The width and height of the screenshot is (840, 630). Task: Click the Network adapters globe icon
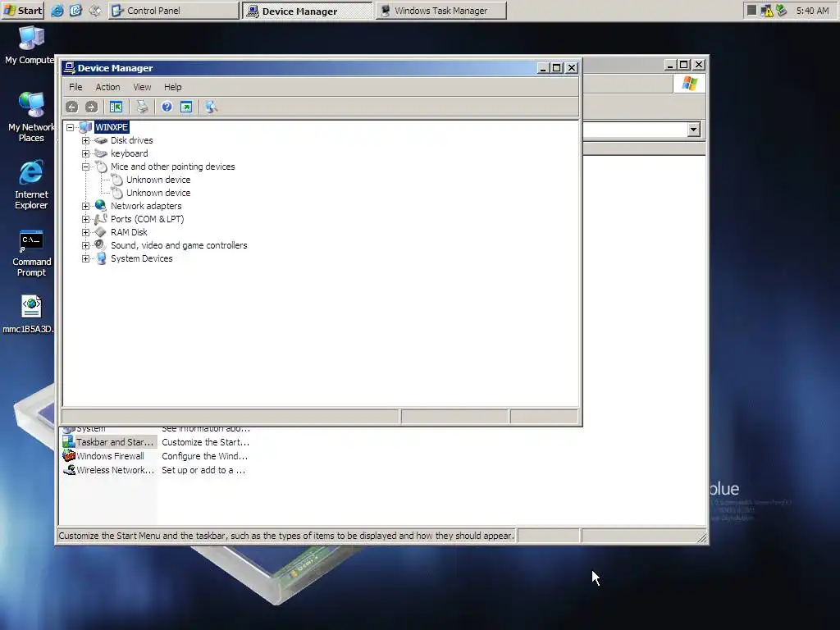click(x=101, y=206)
